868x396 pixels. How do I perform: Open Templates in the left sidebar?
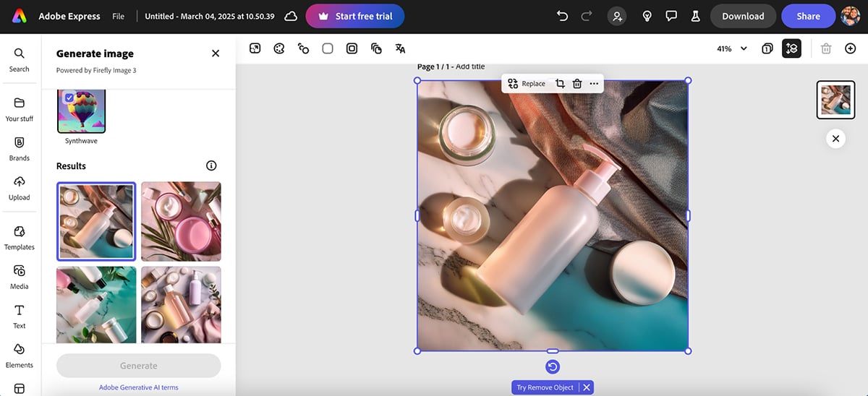click(x=20, y=237)
